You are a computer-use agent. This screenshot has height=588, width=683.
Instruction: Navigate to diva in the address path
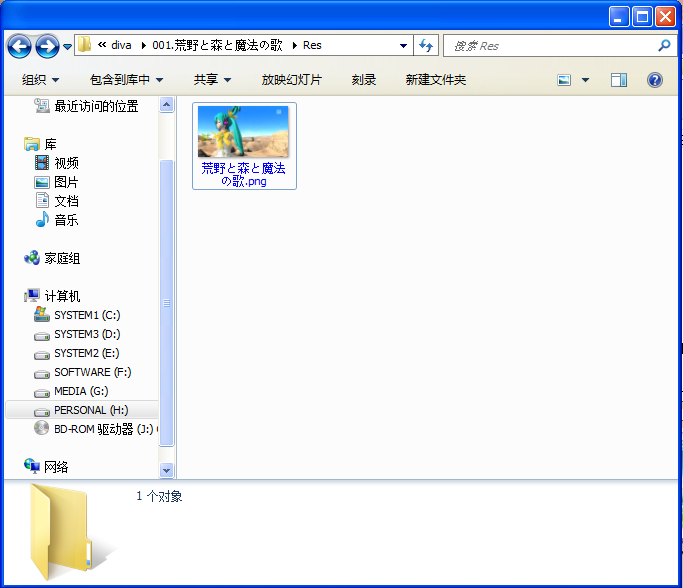point(121,45)
